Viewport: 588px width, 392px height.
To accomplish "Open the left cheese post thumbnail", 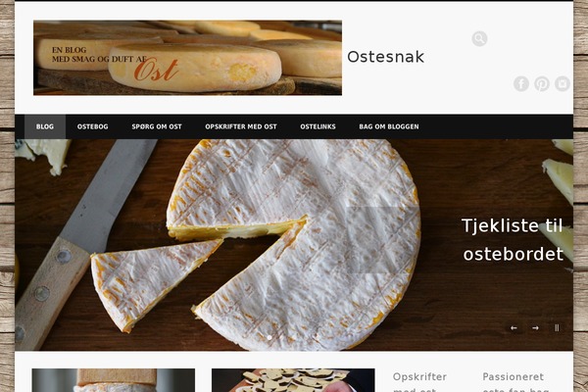I will click(114, 380).
